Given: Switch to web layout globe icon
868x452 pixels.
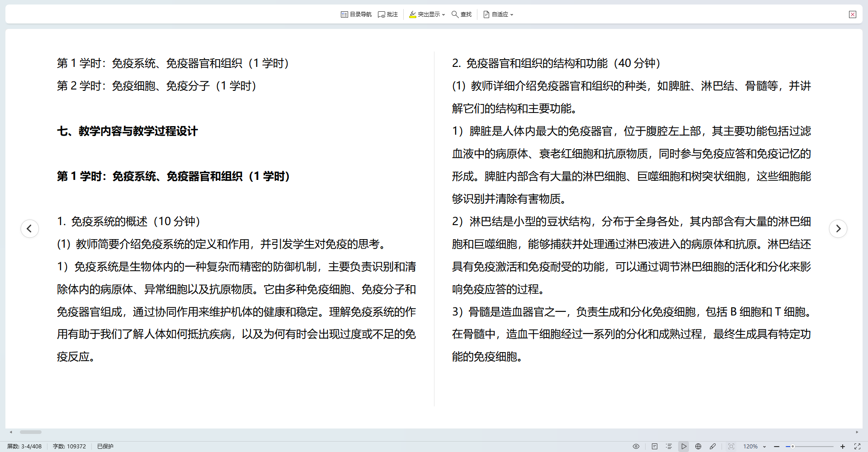Looking at the screenshot, I should (x=698, y=447).
